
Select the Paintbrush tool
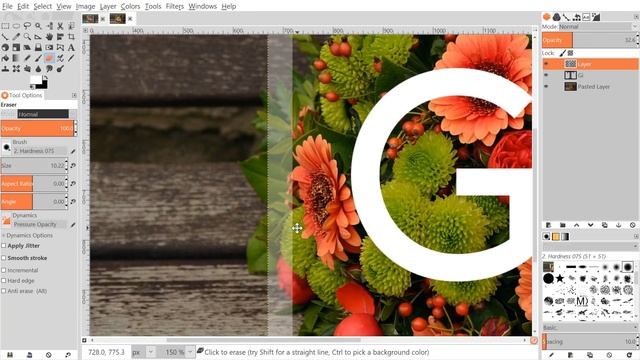38,58
